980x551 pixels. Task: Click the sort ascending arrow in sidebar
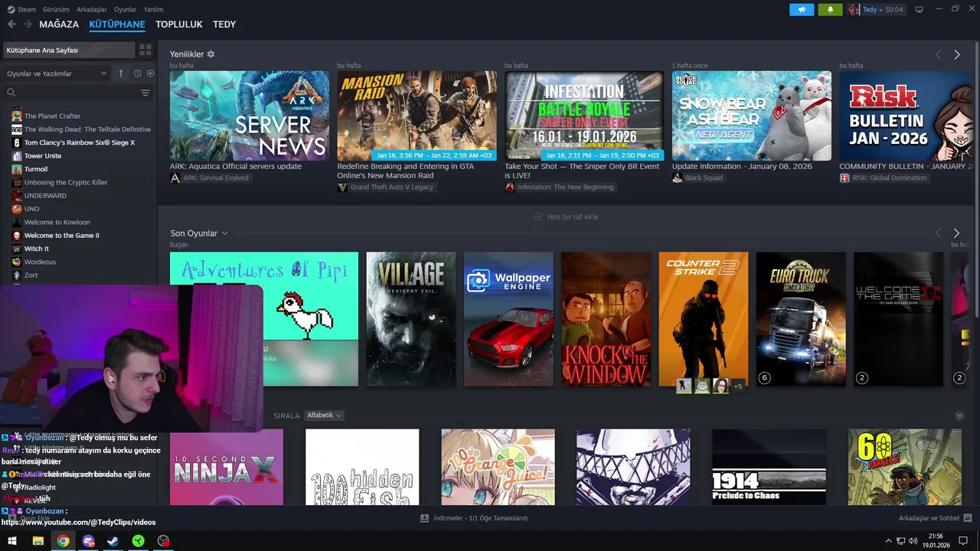[x=120, y=73]
